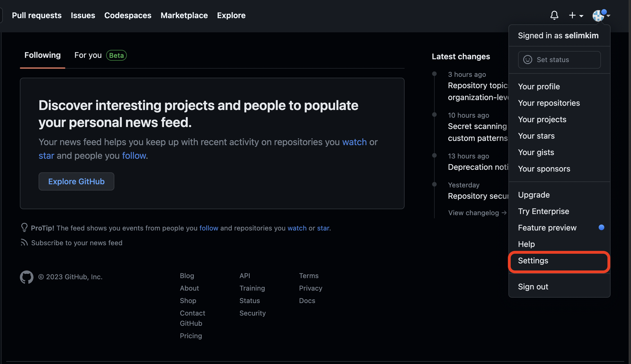This screenshot has width=631, height=364.
Task: Click the GitHub Octocat logo in footer
Action: 27,277
